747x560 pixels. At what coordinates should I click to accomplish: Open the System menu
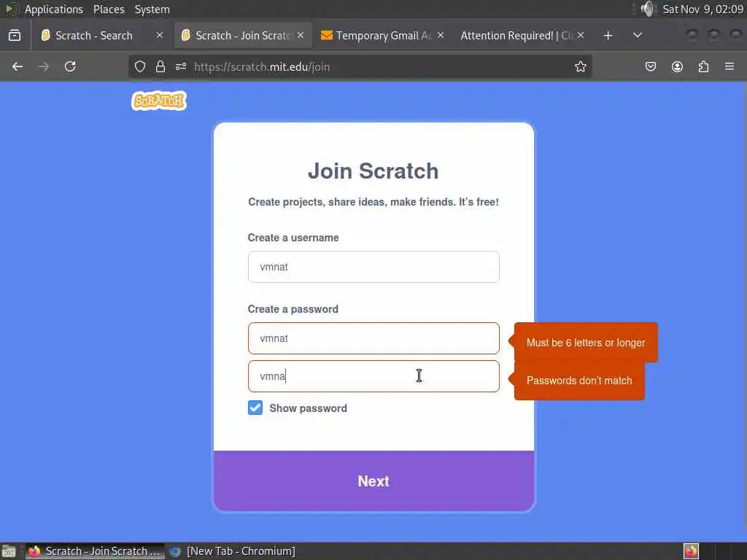(152, 9)
